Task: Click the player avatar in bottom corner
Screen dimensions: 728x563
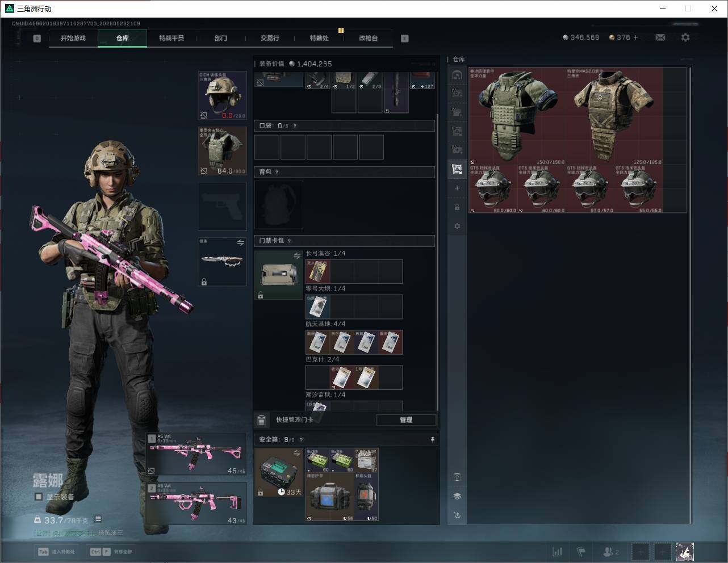Action: [685, 552]
